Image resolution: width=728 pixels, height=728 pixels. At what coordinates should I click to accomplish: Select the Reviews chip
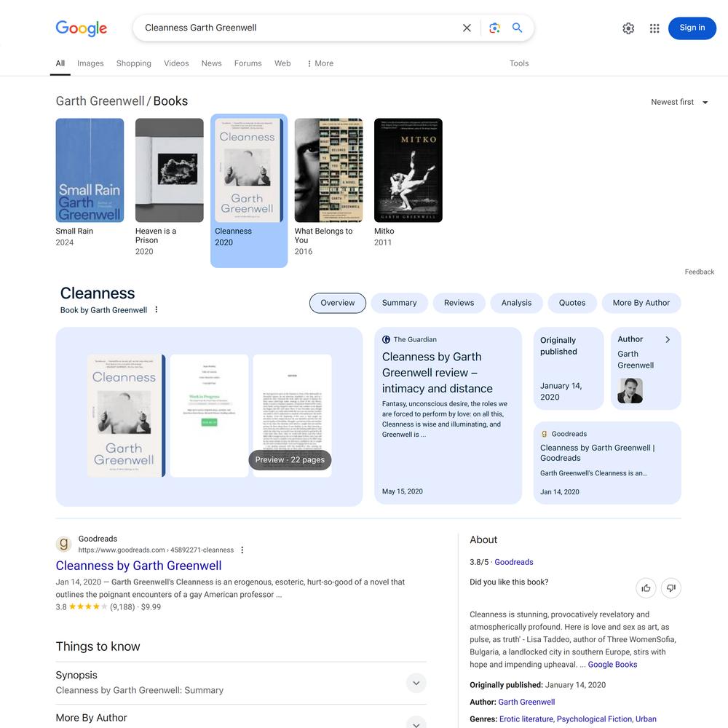click(459, 303)
